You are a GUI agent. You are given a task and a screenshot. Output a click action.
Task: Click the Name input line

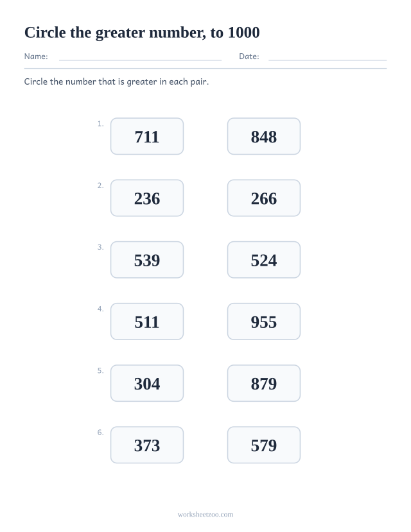pyautogui.click(x=140, y=57)
